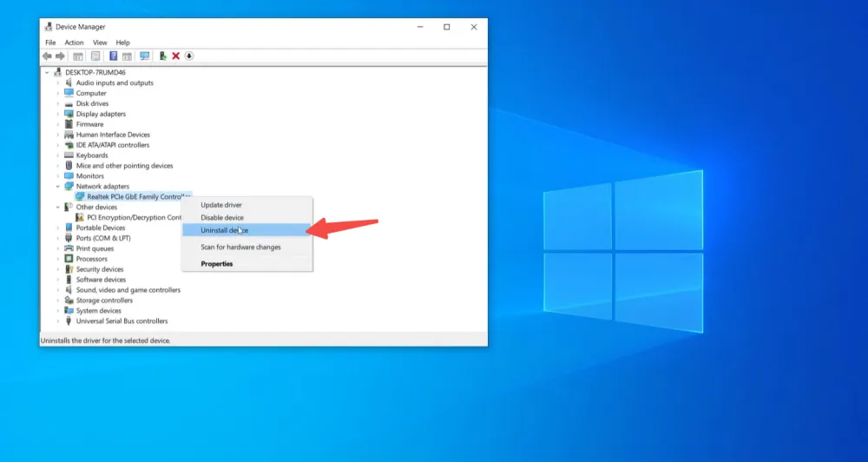
Task: Select the "Print queues" label
Action: pyautogui.click(x=95, y=248)
